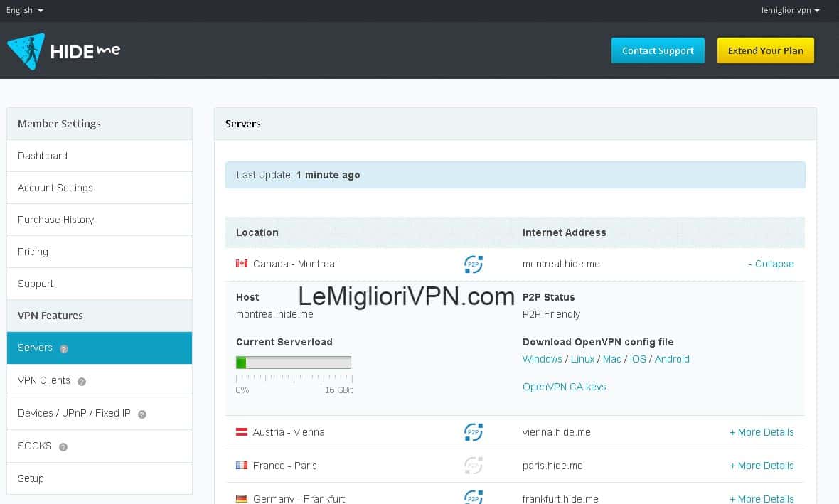
Task: Click the hide.me logo
Action: 63,51
